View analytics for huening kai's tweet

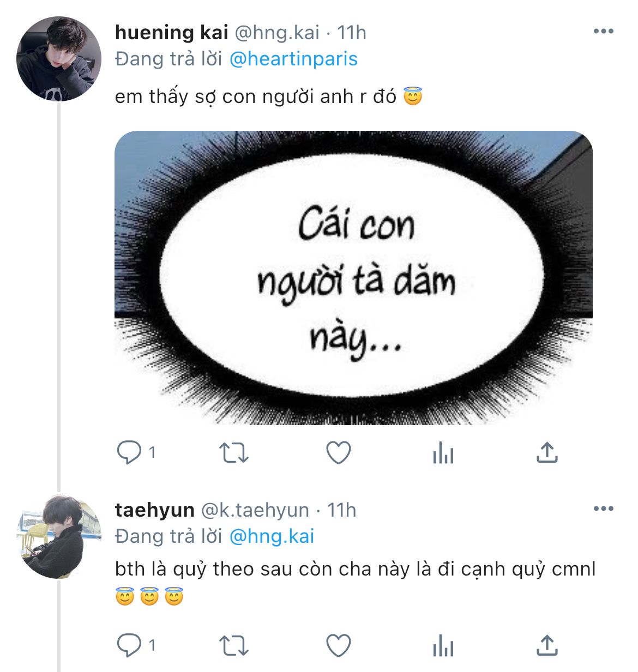443,452
